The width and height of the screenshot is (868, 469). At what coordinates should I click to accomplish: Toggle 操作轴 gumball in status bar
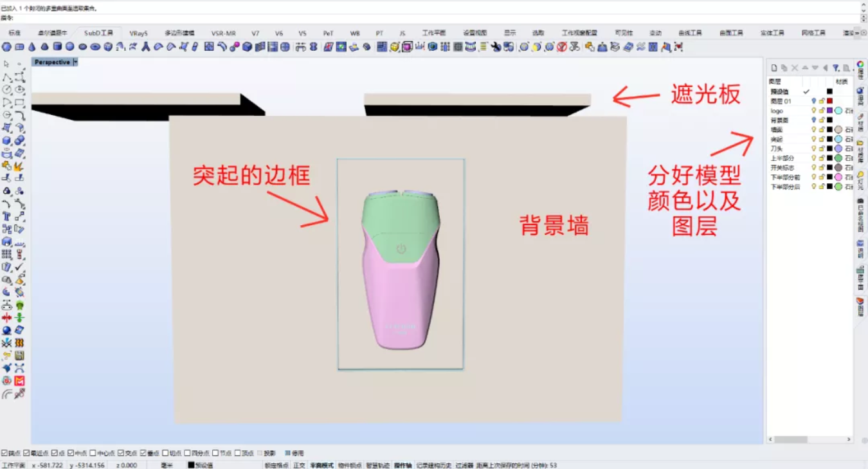(402, 464)
